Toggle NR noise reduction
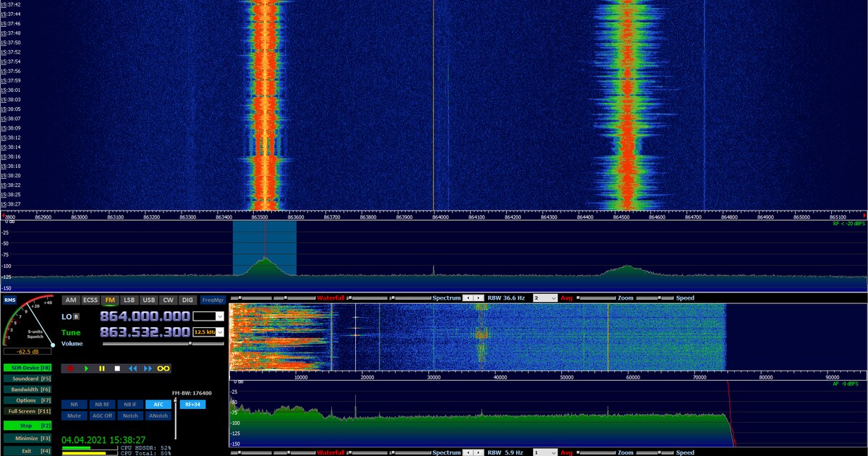 tap(73, 405)
